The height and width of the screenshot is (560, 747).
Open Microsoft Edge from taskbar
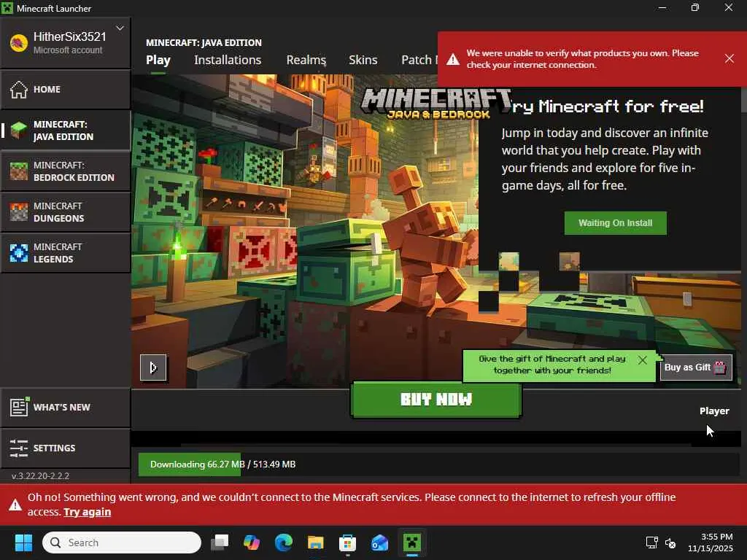point(284,542)
